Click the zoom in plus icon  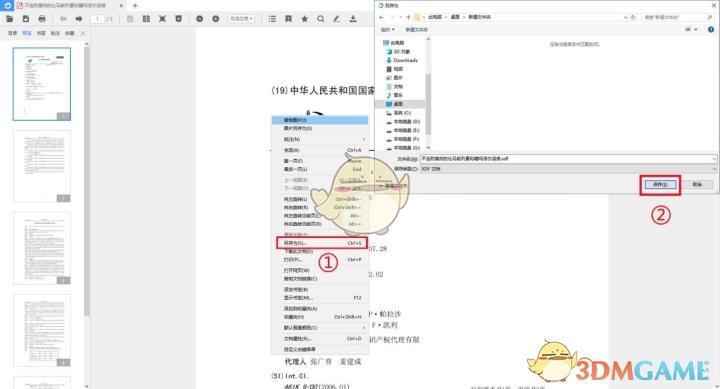tap(216, 19)
